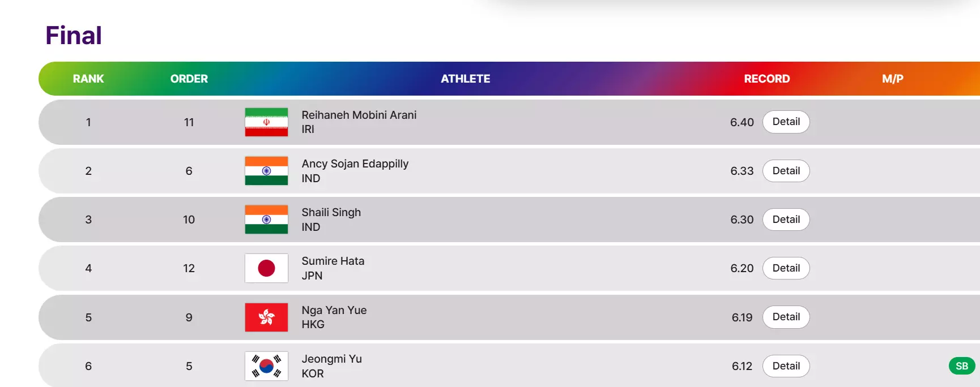Click the Hong Kong flag icon

click(x=266, y=317)
